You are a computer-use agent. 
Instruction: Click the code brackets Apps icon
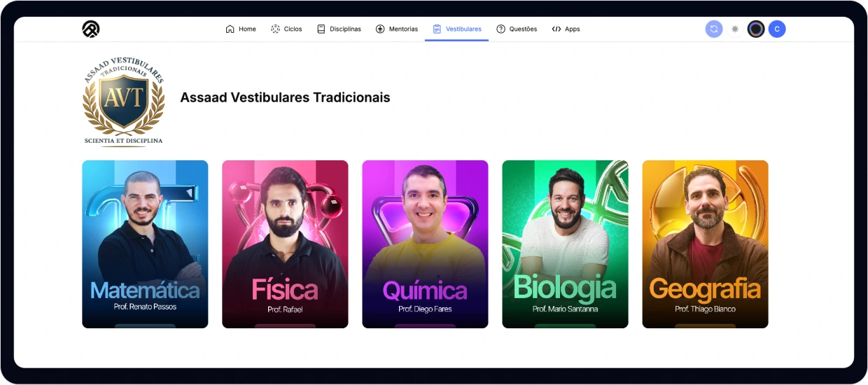click(x=556, y=29)
